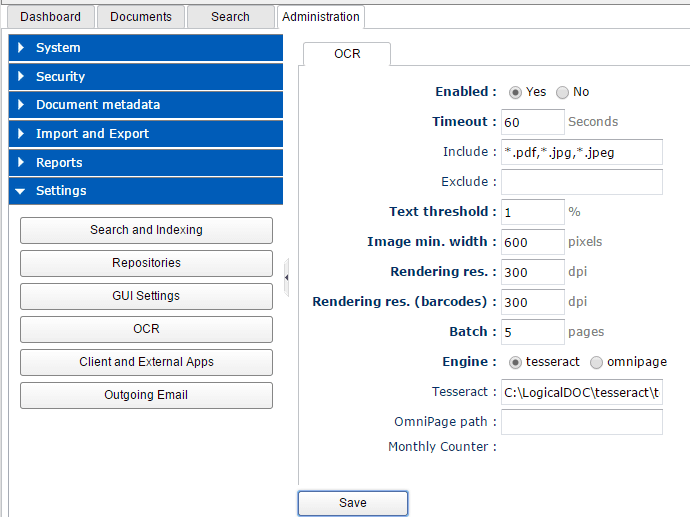Select the Administration tab

point(321,17)
